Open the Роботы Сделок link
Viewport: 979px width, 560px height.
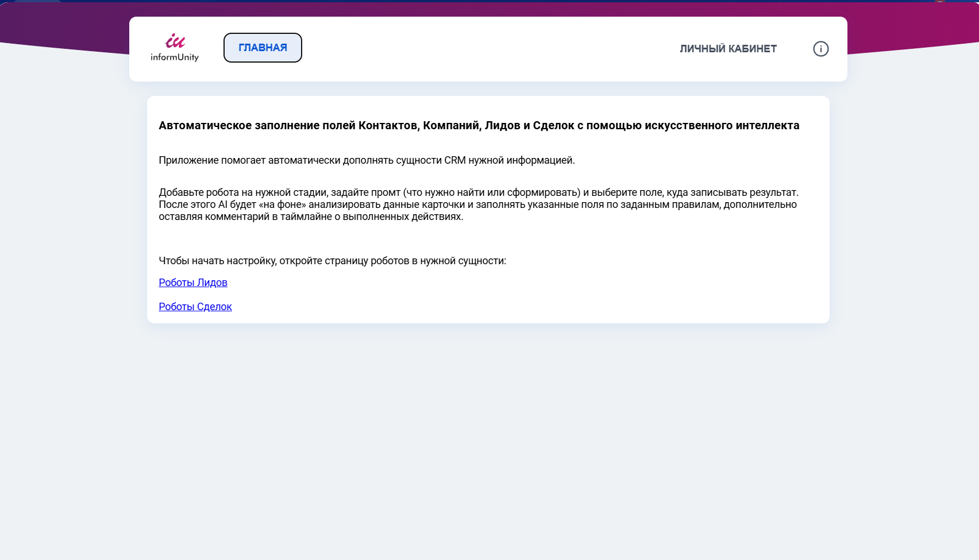tap(195, 307)
